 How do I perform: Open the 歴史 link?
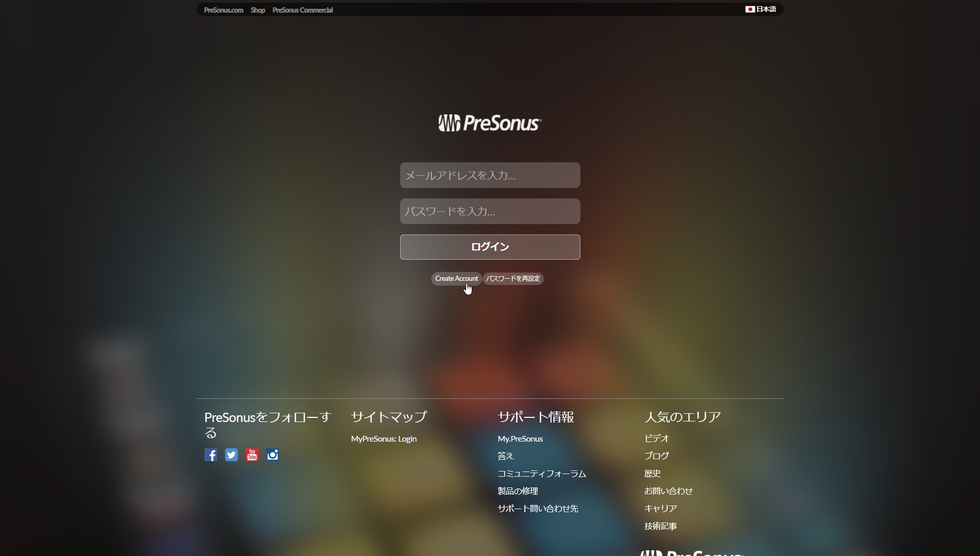tap(652, 474)
